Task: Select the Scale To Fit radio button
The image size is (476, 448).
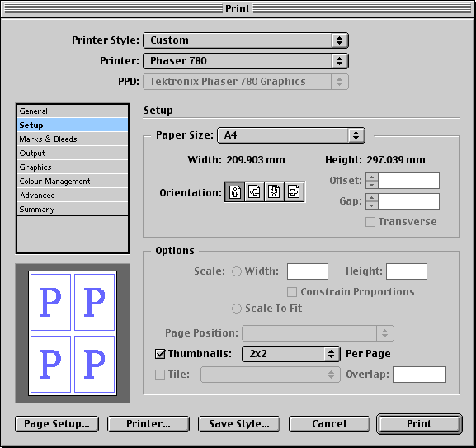Action: point(237,309)
